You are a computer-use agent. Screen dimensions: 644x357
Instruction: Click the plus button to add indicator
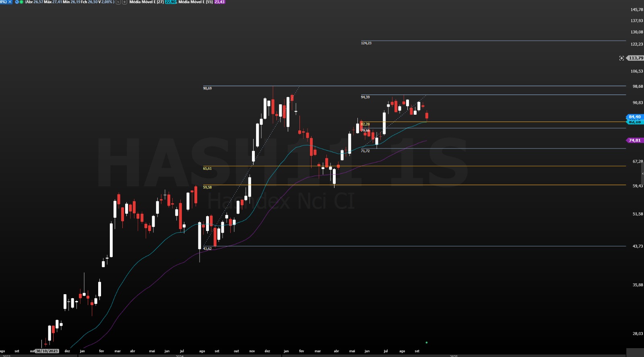(x=124, y=2)
